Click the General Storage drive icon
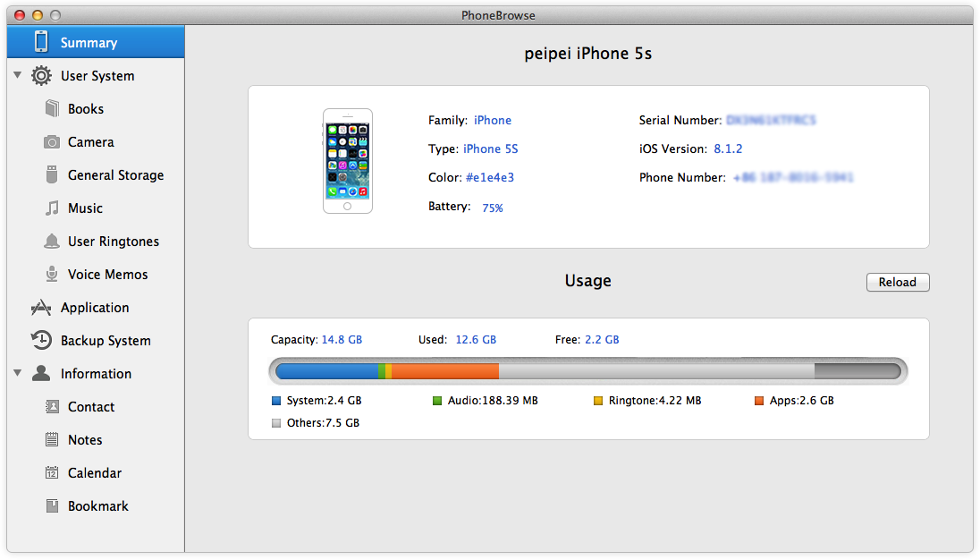 click(x=52, y=174)
